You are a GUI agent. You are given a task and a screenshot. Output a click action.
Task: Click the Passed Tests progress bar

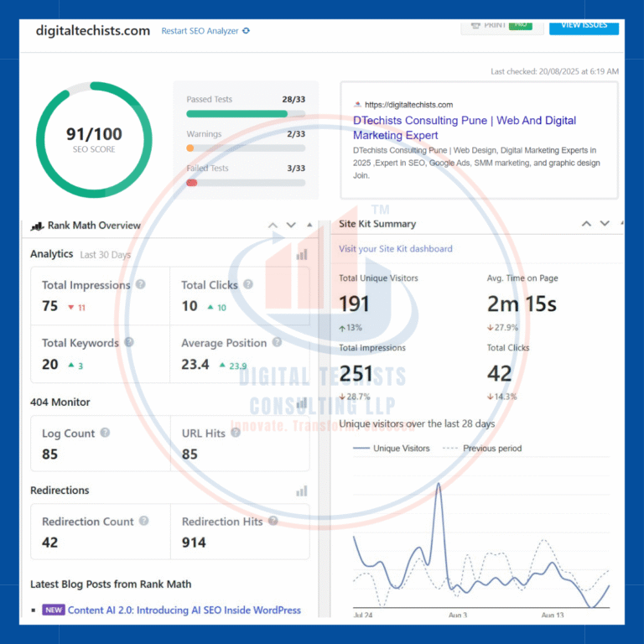click(246, 114)
